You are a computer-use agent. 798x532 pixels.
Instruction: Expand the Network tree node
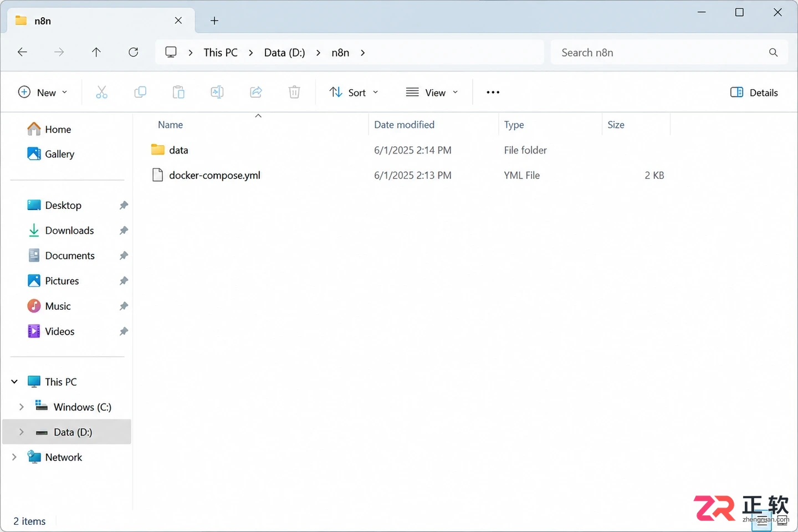click(14, 457)
